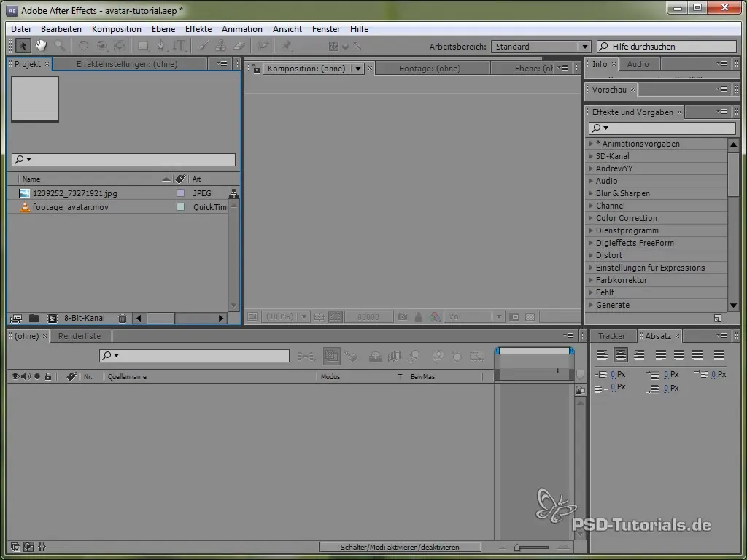Expand the Animationsvorgaben category
Screen dimensions: 747x560
click(x=591, y=144)
